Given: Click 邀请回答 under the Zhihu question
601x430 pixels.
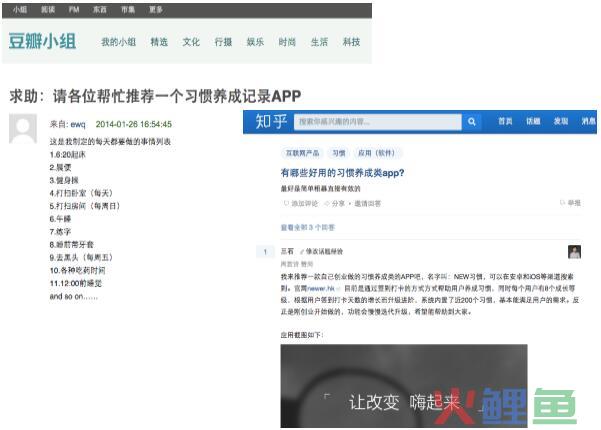Looking at the screenshot, I should point(367,204).
